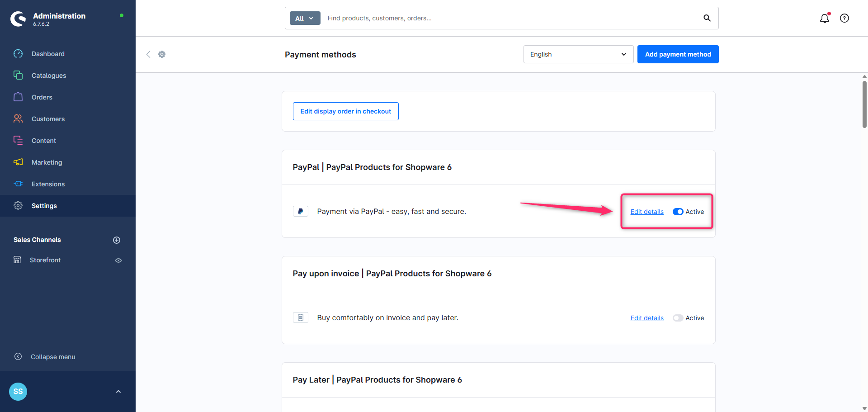This screenshot has height=412, width=868.
Task: Click the Shopware logo in sidebar
Action: (18, 19)
